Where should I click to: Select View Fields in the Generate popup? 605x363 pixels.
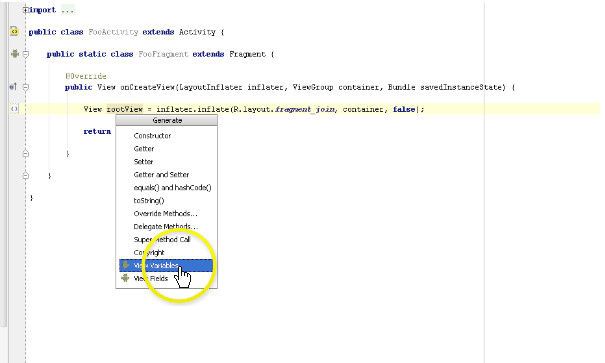click(x=166, y=278)
